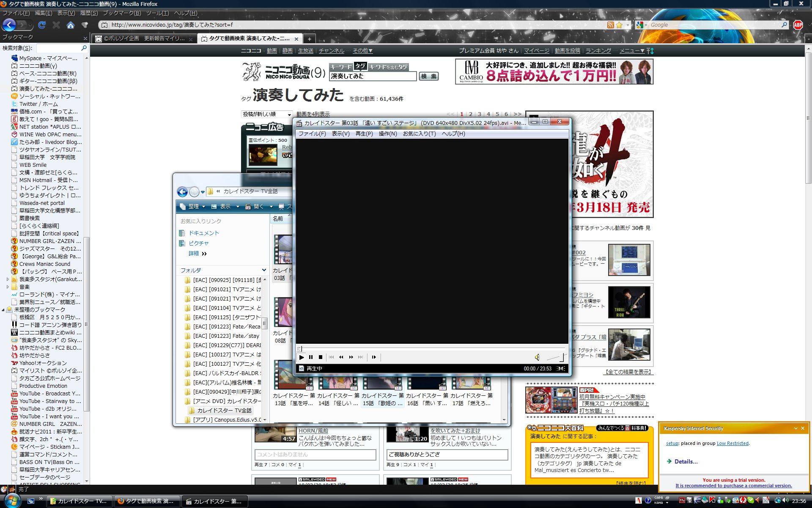Expand the 詳細 links in Explorer favorites
Screen dimensions: 812x508
pos(198,254)
